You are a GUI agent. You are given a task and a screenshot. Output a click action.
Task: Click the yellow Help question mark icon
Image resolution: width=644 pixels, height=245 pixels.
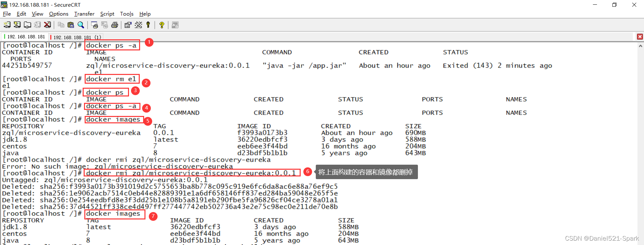tap(162, 25)
